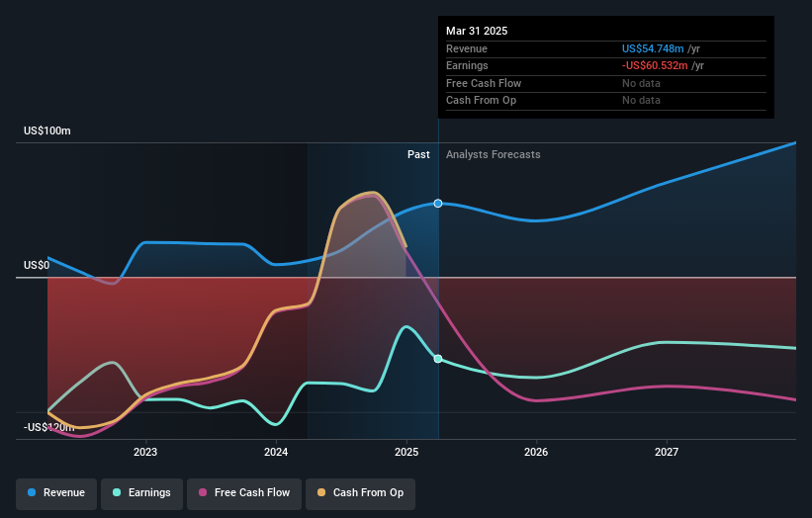The height and width of the screenshot is (518, 812).
Task: Select the 2023 axis label
Action: pyautogui.click(x=145, y=453)
